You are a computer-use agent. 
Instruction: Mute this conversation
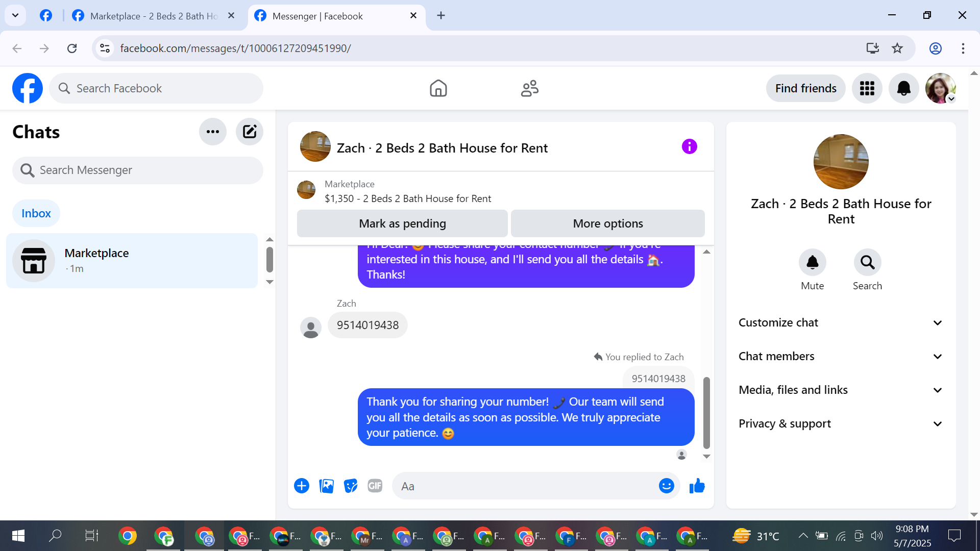coord(812,262)
